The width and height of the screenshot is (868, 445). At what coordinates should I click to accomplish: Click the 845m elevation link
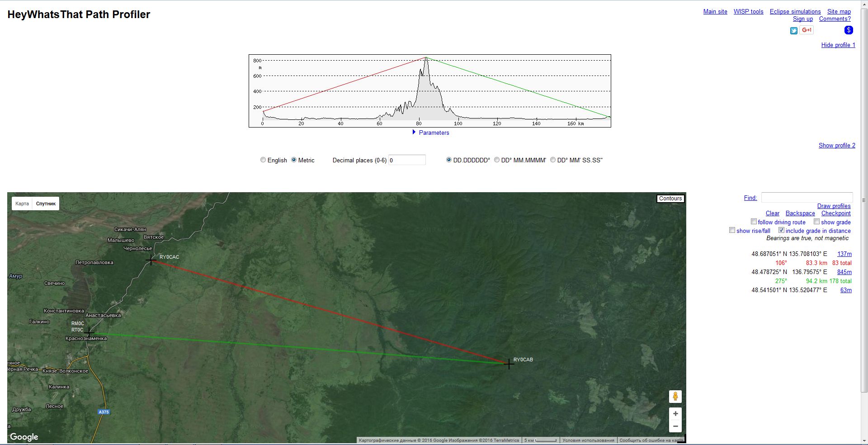click(x=844, y=272)
